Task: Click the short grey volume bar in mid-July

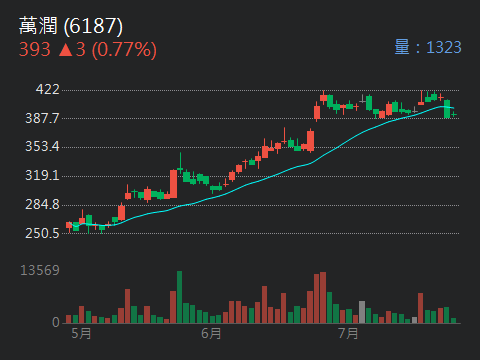Action: click(414, 320)
